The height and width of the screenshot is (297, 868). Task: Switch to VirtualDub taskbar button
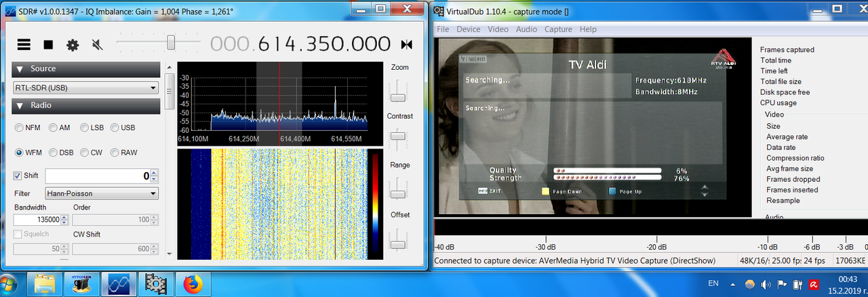pyautogui.click(x=155, y=283)
